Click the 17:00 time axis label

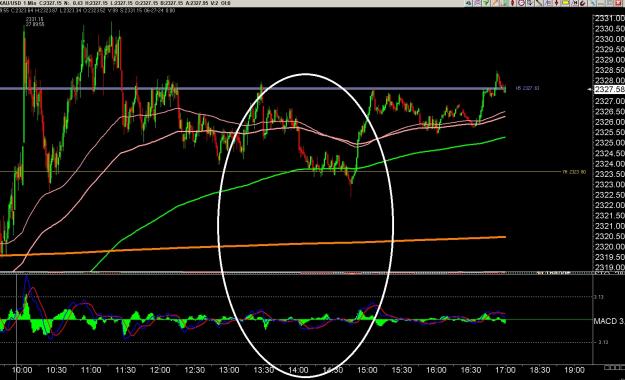pyautogui.click(x=505, y=370)
